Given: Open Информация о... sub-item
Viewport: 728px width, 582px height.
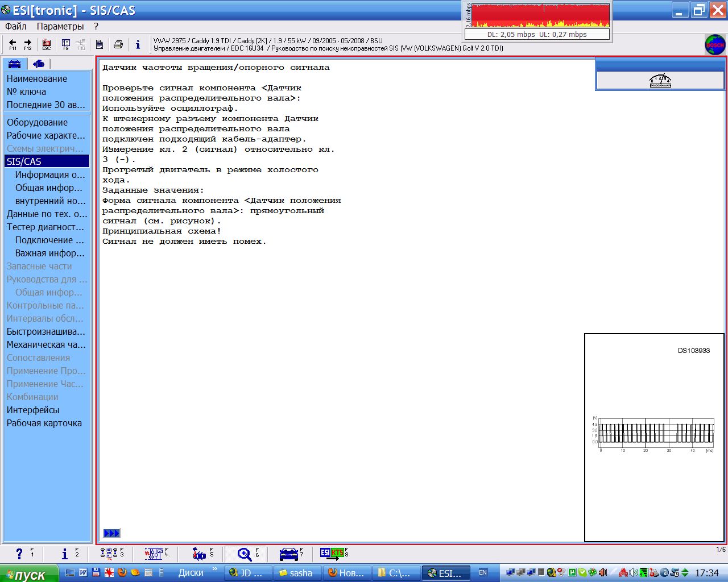Looking at the screenshot, I should coord(50,174).
